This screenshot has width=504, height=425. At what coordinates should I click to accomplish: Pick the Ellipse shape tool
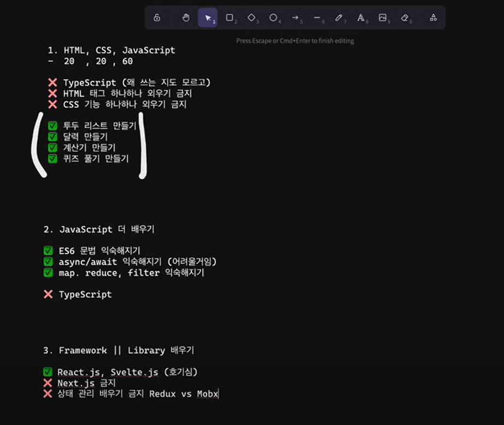tap(273, 17)
